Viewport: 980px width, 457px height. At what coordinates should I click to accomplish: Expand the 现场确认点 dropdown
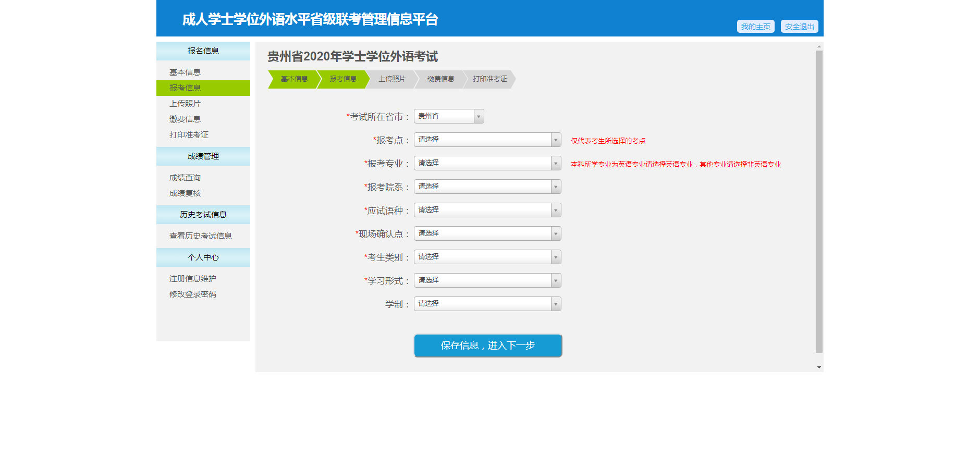pyautogui.click(x=487, y=233)
